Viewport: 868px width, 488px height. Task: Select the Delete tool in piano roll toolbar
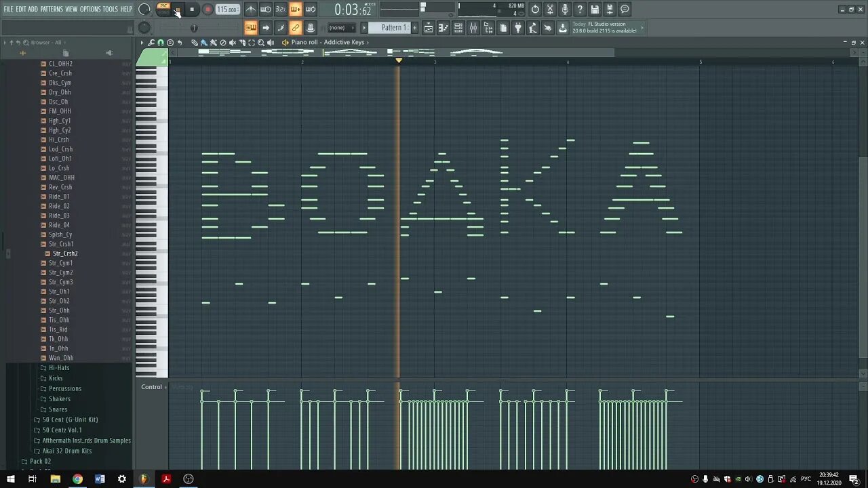[222, 42]
